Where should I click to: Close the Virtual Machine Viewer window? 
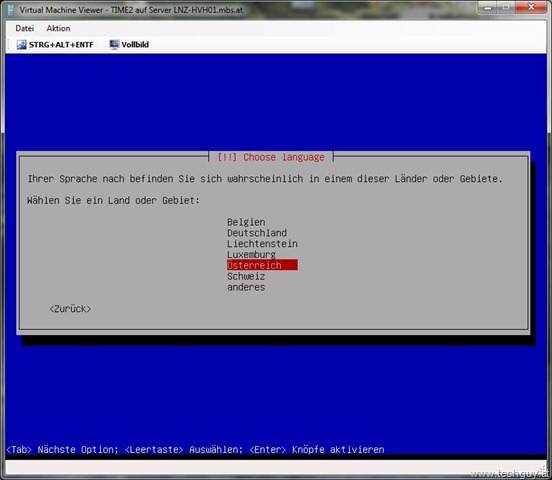pyautogui.click(x=531, y=7)
